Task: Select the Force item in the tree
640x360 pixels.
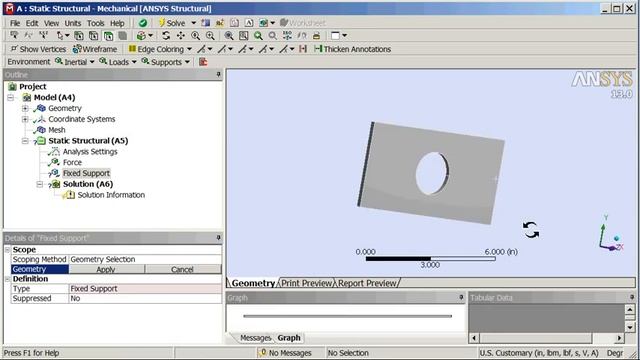Action: pyautogui.click(x=72, y=162)
